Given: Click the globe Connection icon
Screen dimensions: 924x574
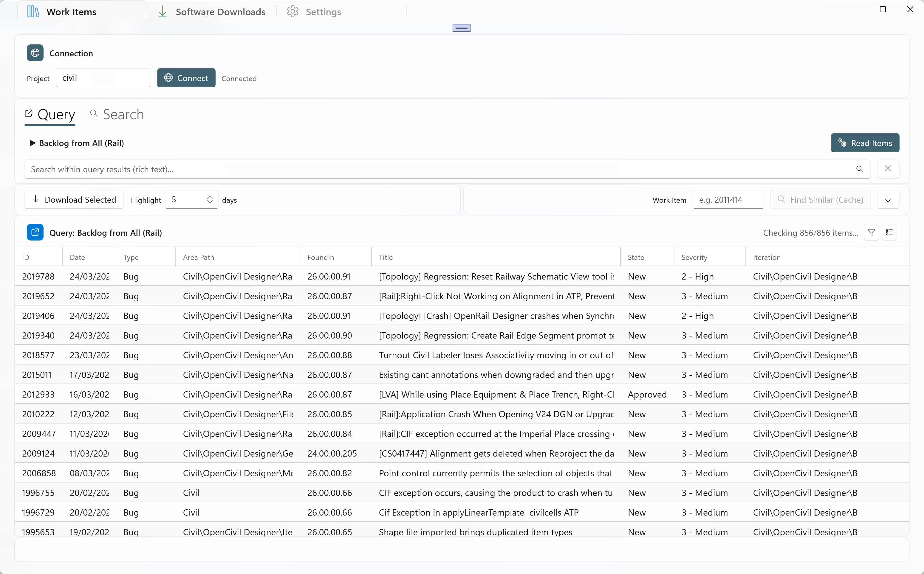Looking at the screenshot, I should [x=35, y=53].
